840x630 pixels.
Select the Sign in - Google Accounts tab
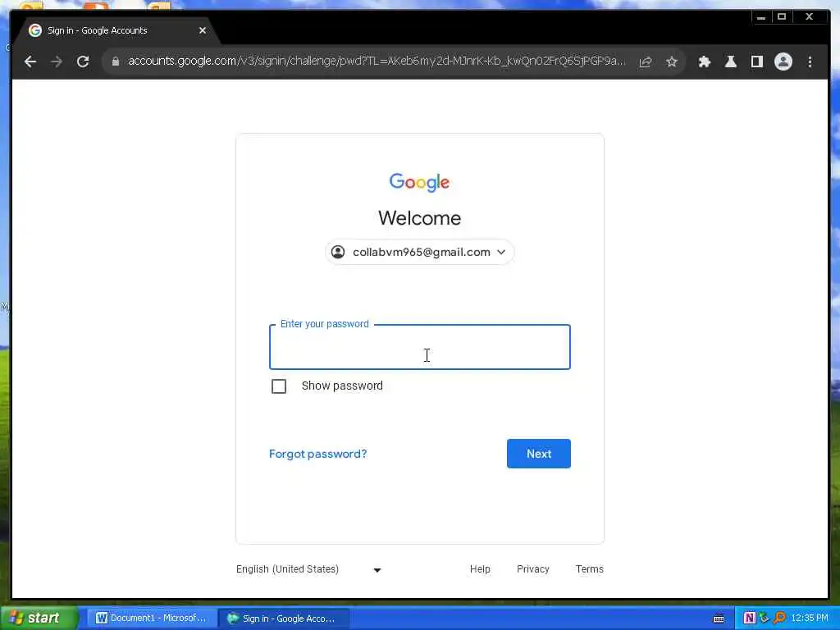[x=115, y=30]
